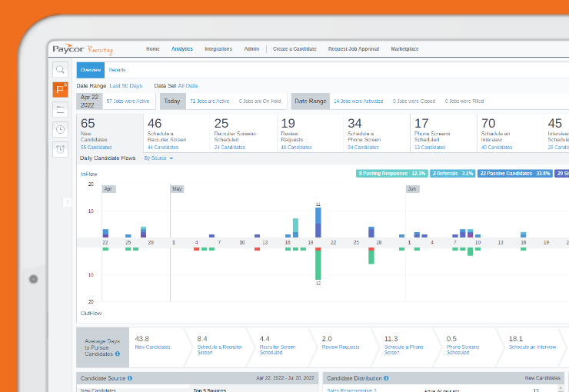This screenshot has height=392, width=569.
Task: Select the 25 Recruiter Screens Scheduled card
Action: pyautogui.click(x=243, y=133)
